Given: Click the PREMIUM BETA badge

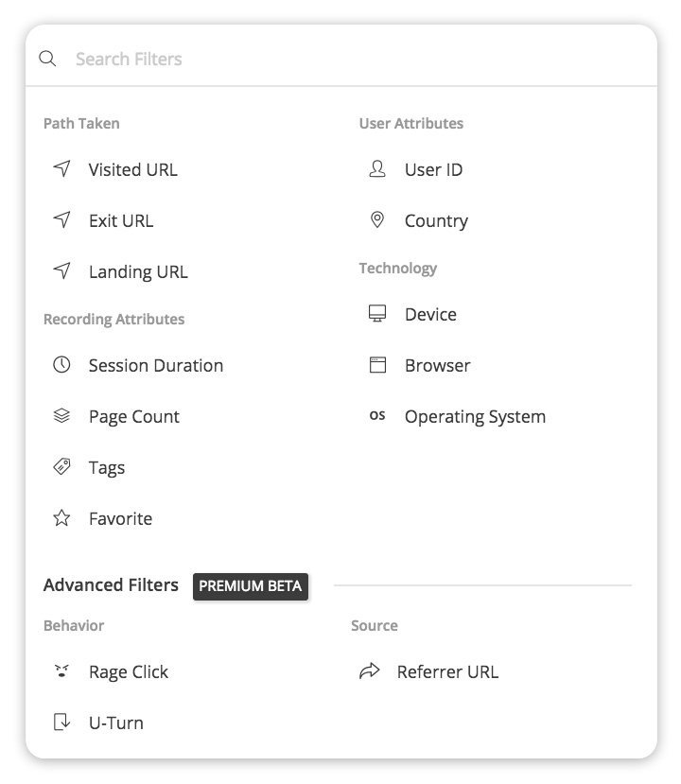Looking at the screenshot, I should coord(251,586).
